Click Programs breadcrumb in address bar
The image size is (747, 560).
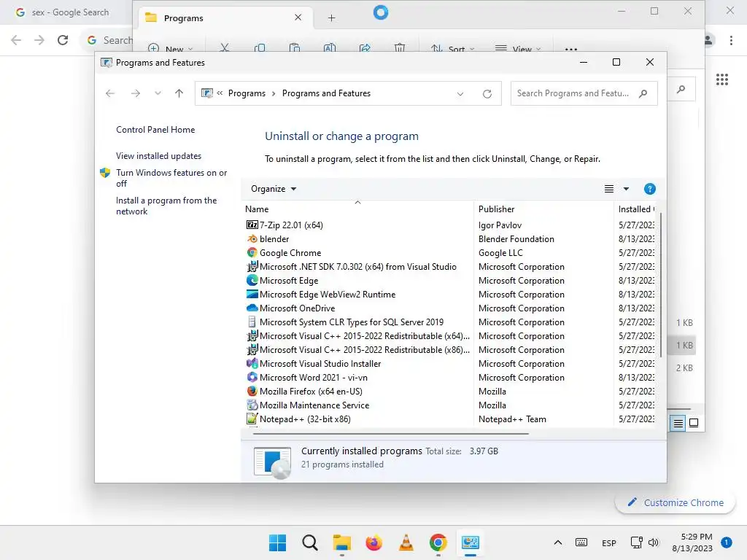click(247, 93)
